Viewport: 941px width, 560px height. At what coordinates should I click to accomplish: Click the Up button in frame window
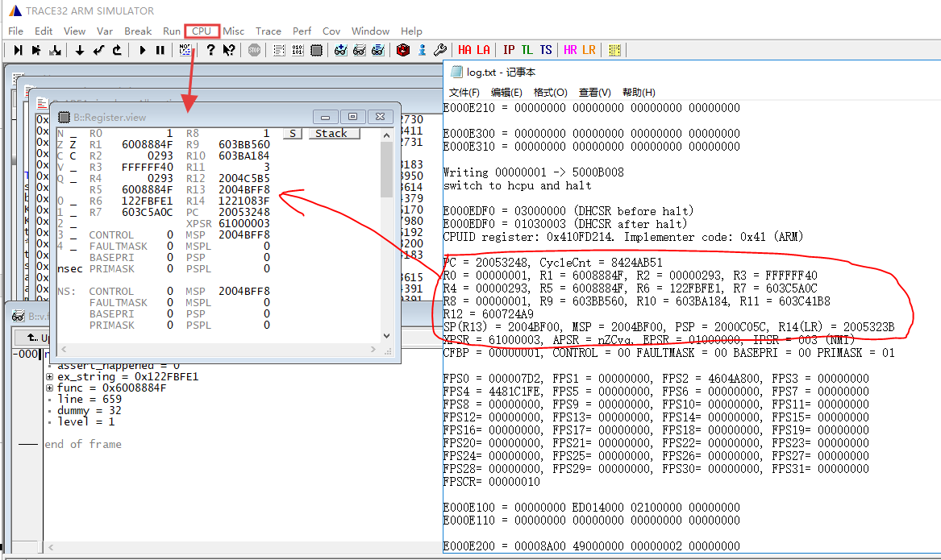[38, 338]
